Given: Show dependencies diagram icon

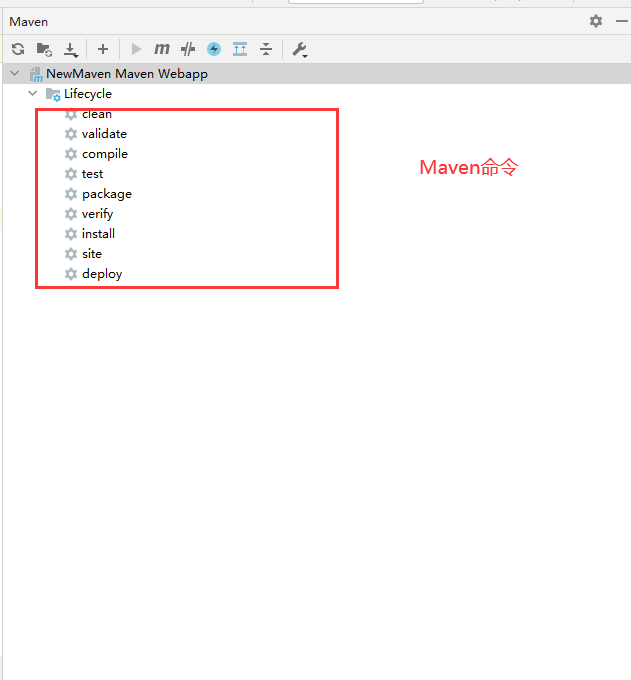Looking at the screenshot, I should point(240,49).
